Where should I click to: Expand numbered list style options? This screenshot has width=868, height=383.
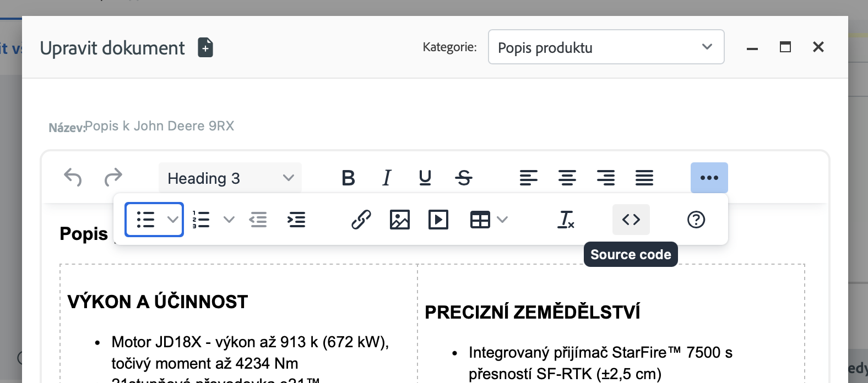coord(229,220)
